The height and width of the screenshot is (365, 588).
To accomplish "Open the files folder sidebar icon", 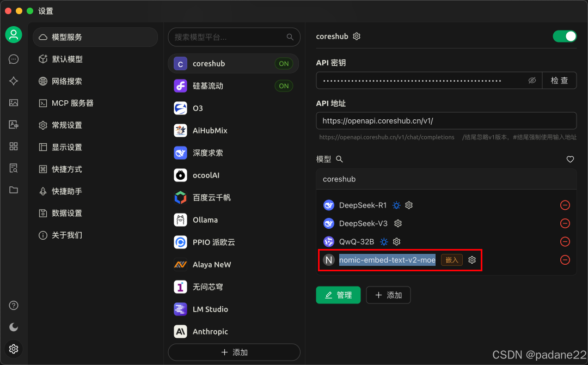I will tap(14, 190).
